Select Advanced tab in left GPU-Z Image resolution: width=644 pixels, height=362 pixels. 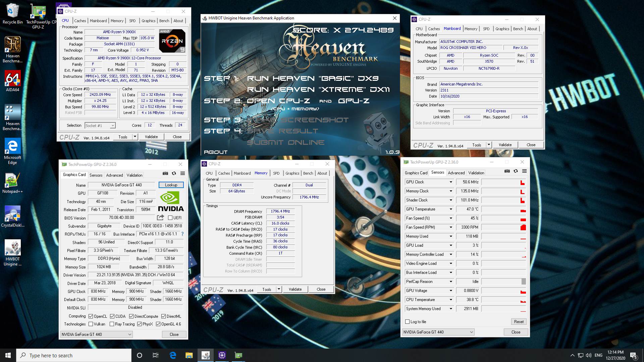click(x=114, y=175)
